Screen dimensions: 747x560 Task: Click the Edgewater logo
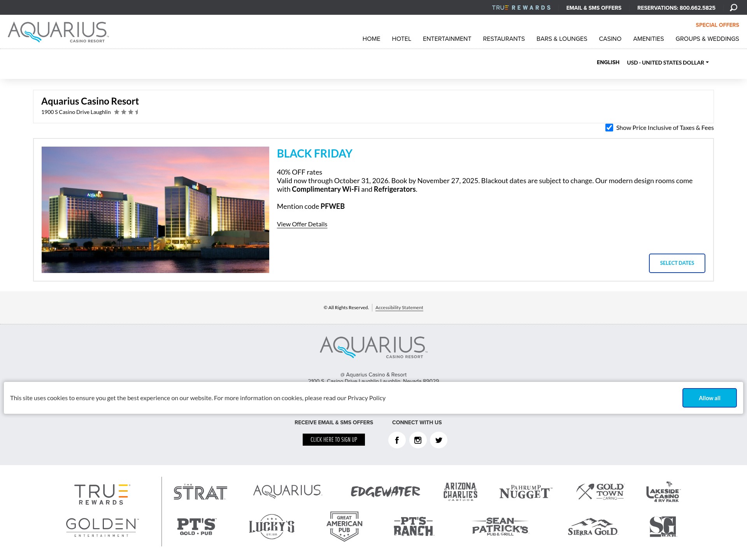pos(385,492)
